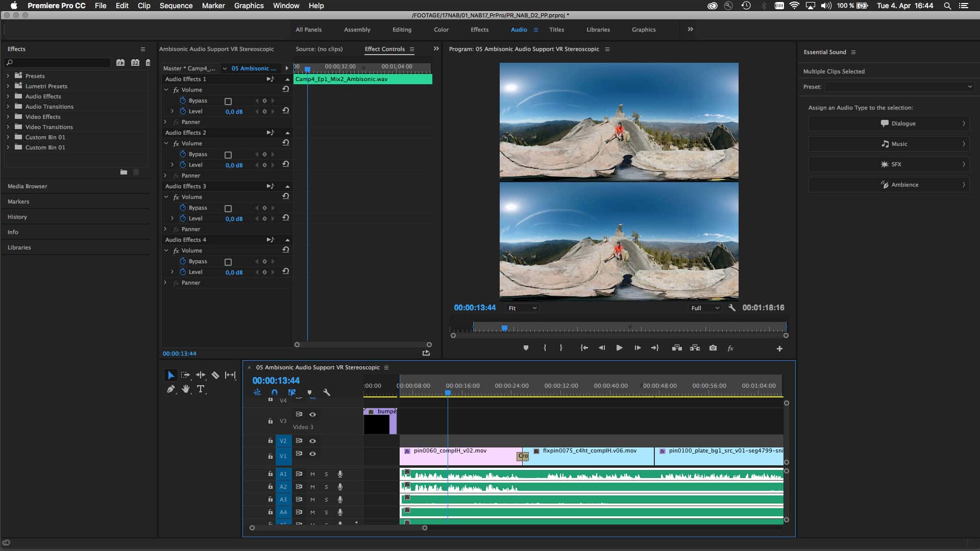980x551 pixels.
Task: Toggle snap magnet in timeline
Action: pyautogui.click(x=275, y=392)
